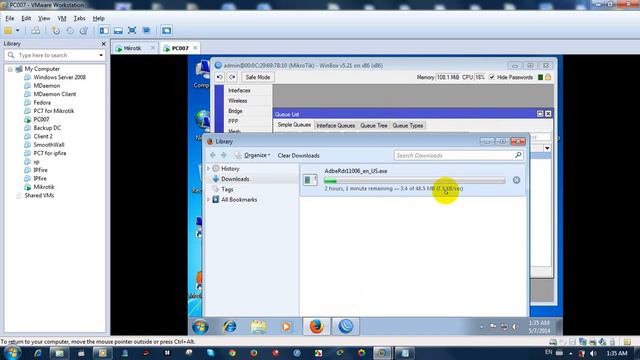Select the PC007 VM tab
This screenshot has height=360, width=640.
pos(180,48)
